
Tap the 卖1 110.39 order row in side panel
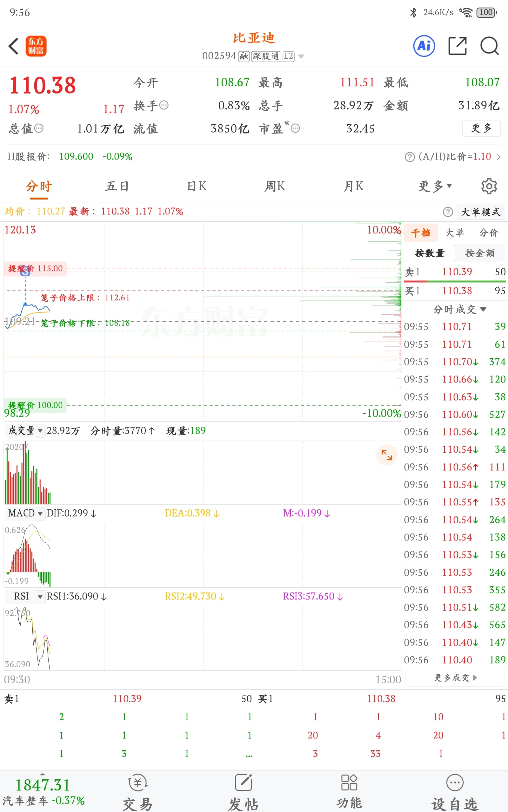point(455,272)
